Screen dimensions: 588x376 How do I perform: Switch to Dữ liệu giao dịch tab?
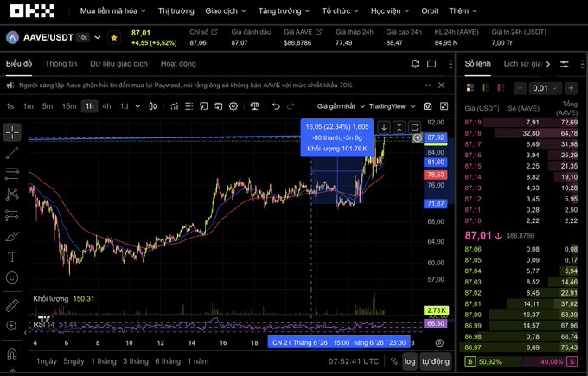pyautogui.click(x=118, y=64)
